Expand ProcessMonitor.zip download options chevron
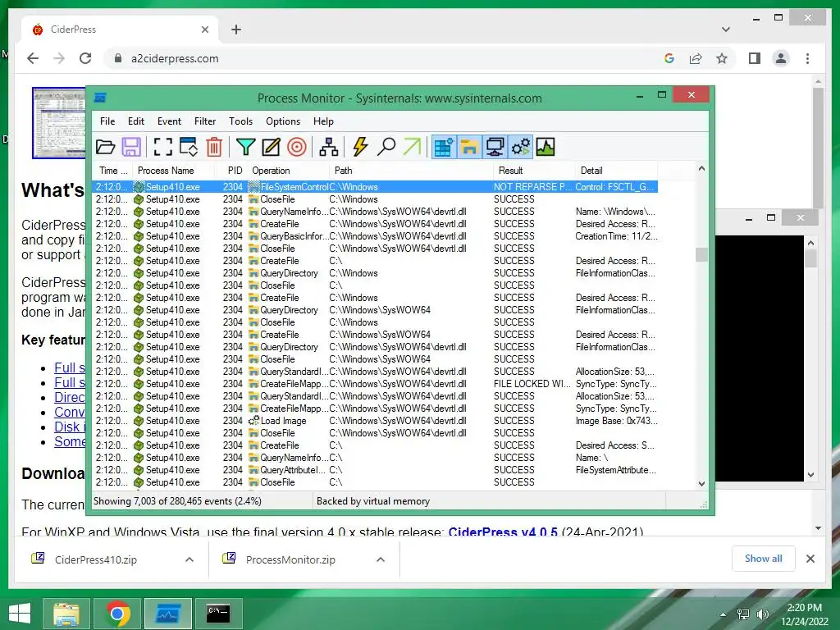The image size is (840, 630). coord(381,559)
